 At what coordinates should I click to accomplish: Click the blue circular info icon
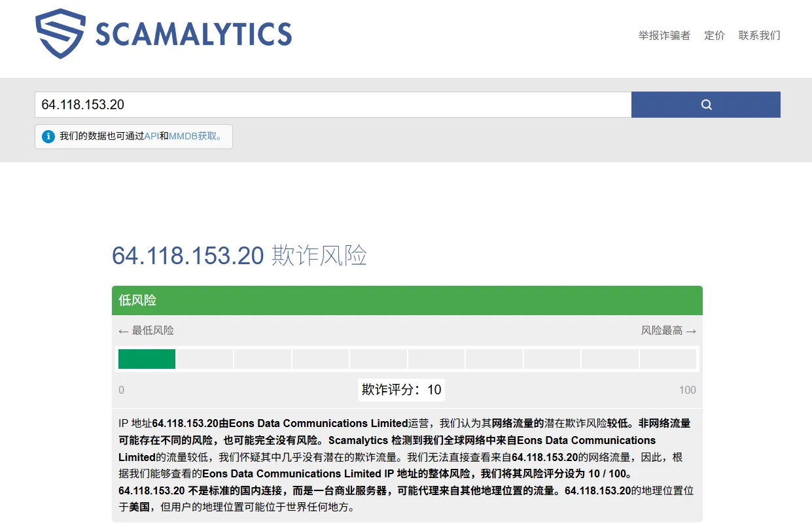48,137
